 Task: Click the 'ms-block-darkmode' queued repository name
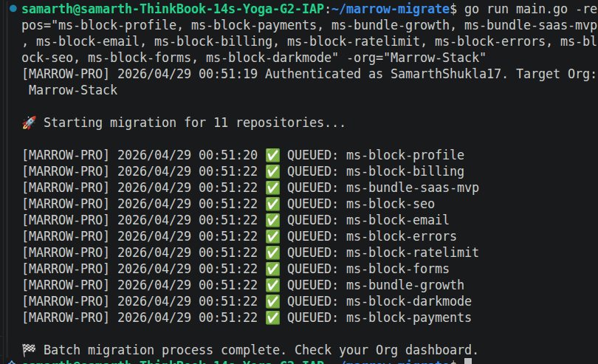pos(409,301)
